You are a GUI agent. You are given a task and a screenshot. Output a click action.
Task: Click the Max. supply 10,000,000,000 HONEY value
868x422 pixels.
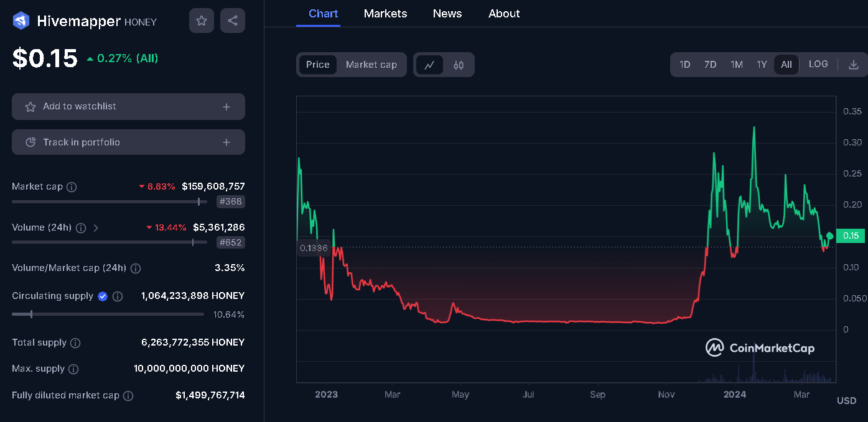point(189,369)
